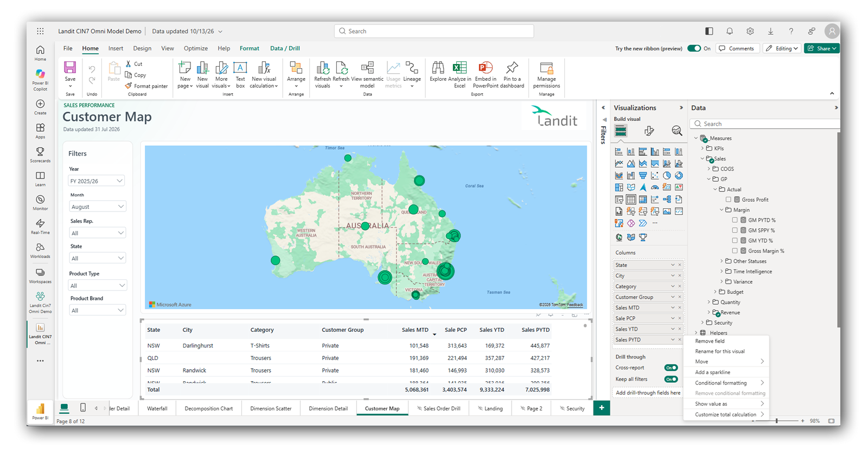This screenshot has height=456, width=868.
Task: Check the GM PYTD % checkbox
Action: 735,220
